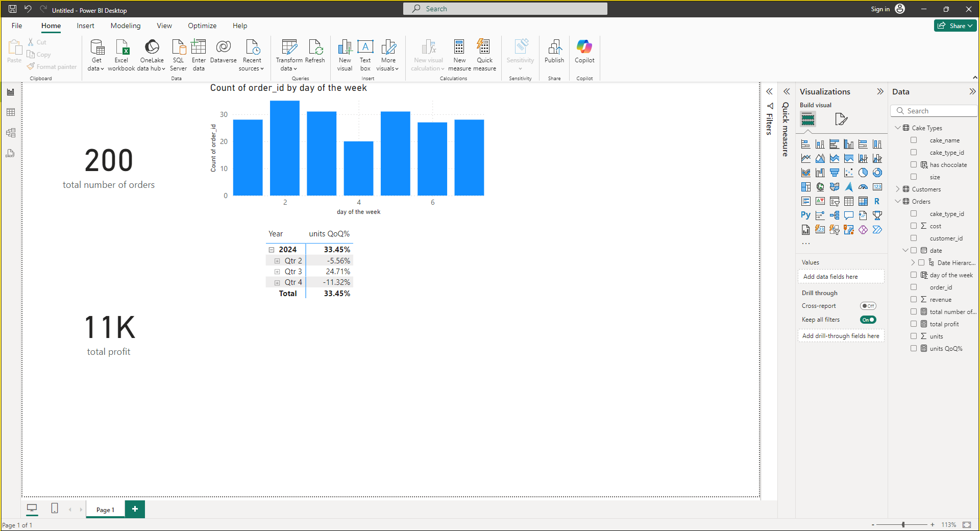Toggle Cross-report drill through switch

(x=868, y=306)
